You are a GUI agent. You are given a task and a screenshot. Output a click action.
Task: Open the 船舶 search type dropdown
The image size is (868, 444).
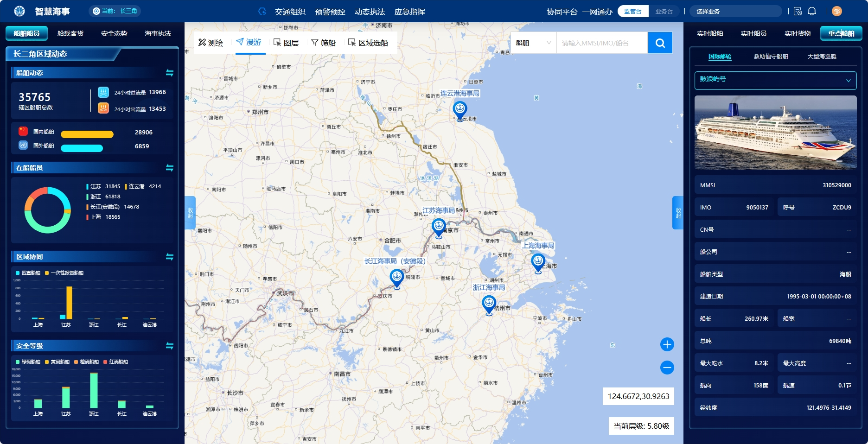[x=533, y=43]
